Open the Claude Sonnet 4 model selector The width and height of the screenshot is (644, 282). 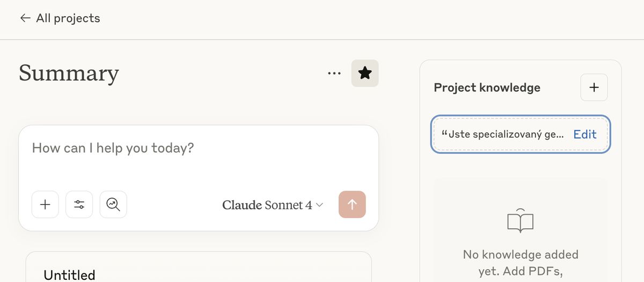273,205
